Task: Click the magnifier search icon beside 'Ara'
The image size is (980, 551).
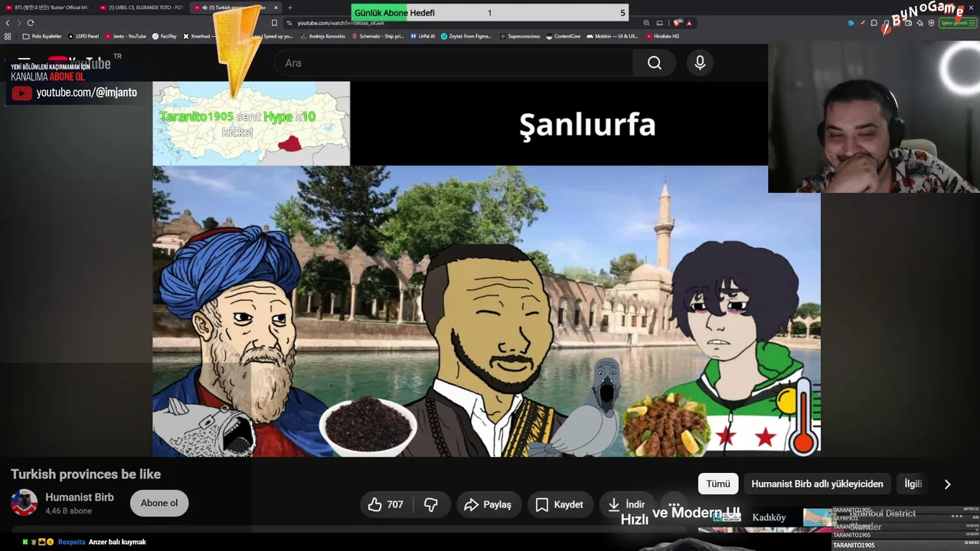Action: [x=654, y=63]
